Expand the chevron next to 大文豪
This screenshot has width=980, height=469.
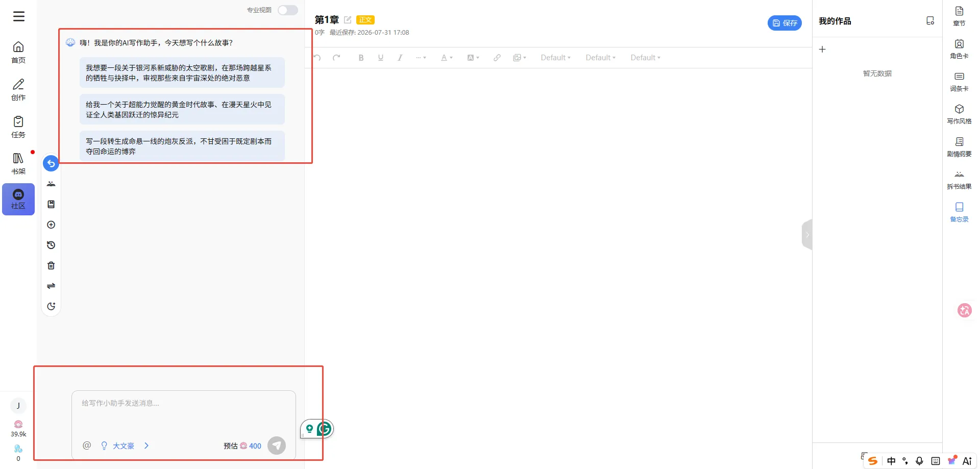coord(146,446)
